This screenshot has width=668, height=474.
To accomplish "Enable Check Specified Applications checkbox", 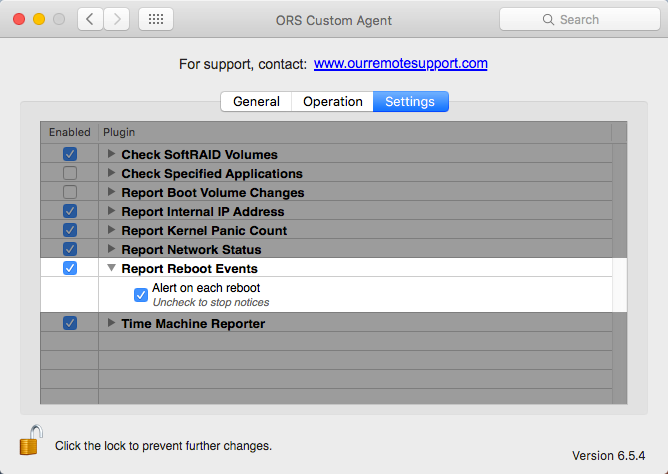I will point(70,173).
